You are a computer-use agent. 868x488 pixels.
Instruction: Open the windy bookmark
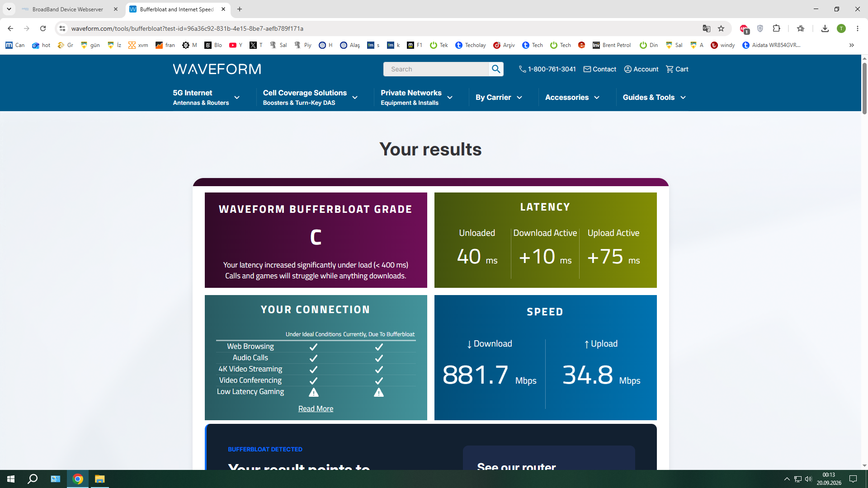tap(723, 45)
